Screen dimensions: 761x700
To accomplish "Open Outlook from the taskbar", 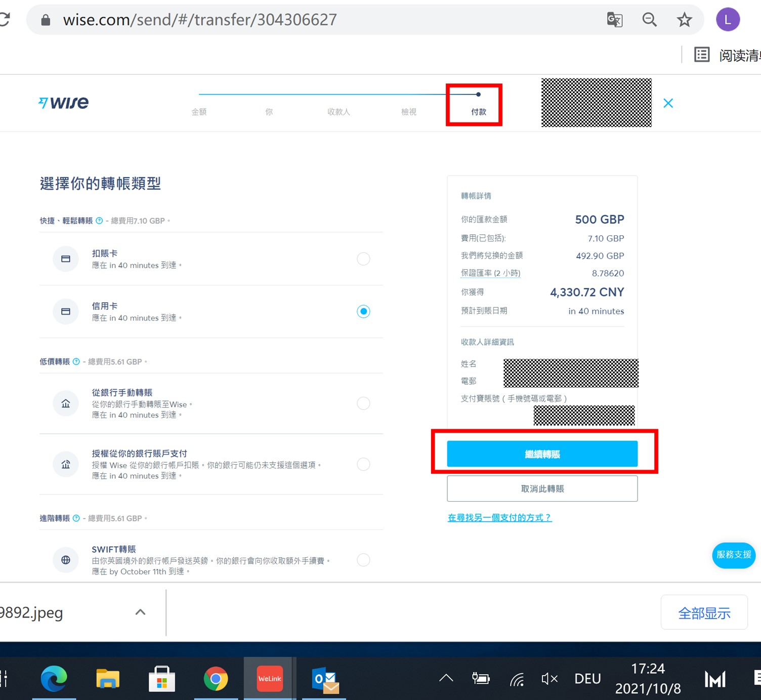I will point(324,679).
